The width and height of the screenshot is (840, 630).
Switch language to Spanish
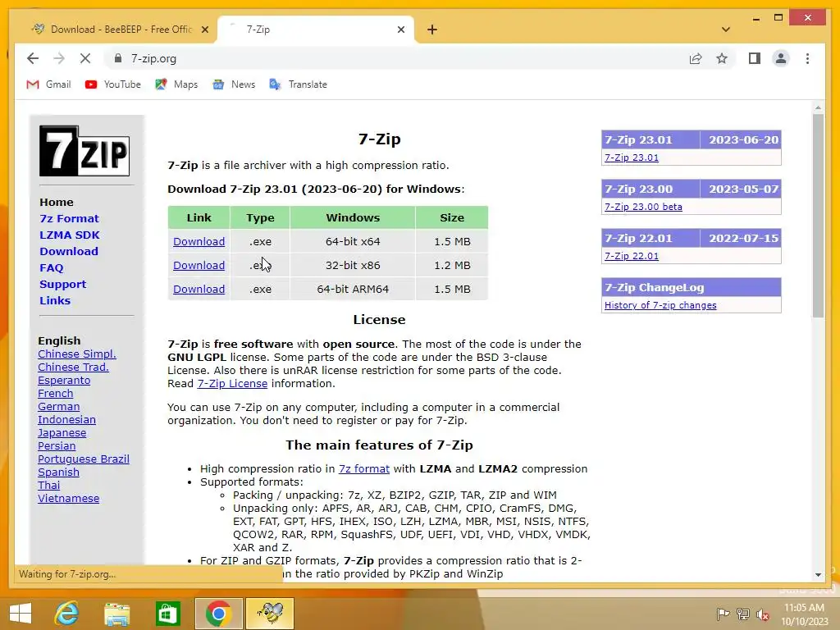[58, 472]
